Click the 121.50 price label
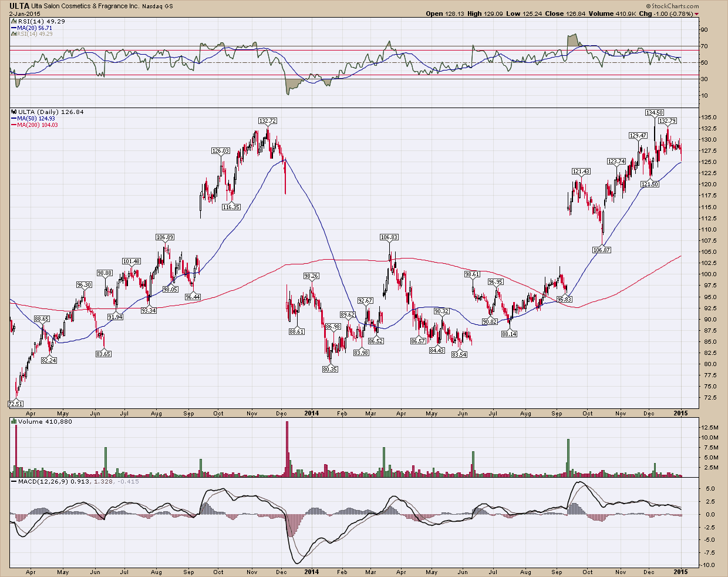The width and height of the screenshot is (728, 577). coord(650,184)
